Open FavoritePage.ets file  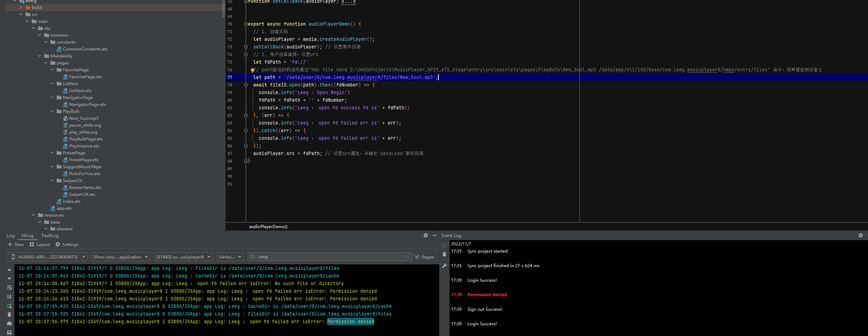pyautogui.click(x=85, y=77)
